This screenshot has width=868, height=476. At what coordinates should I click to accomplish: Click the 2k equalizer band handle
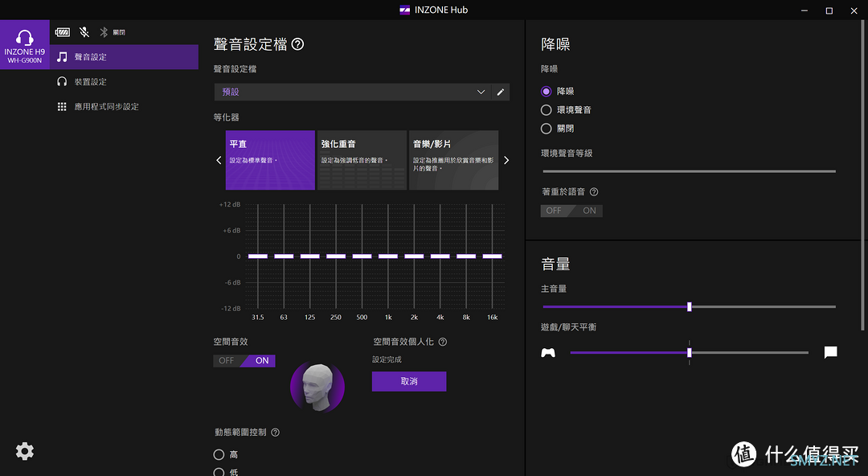pyautogui.click(x=414, y=256)
